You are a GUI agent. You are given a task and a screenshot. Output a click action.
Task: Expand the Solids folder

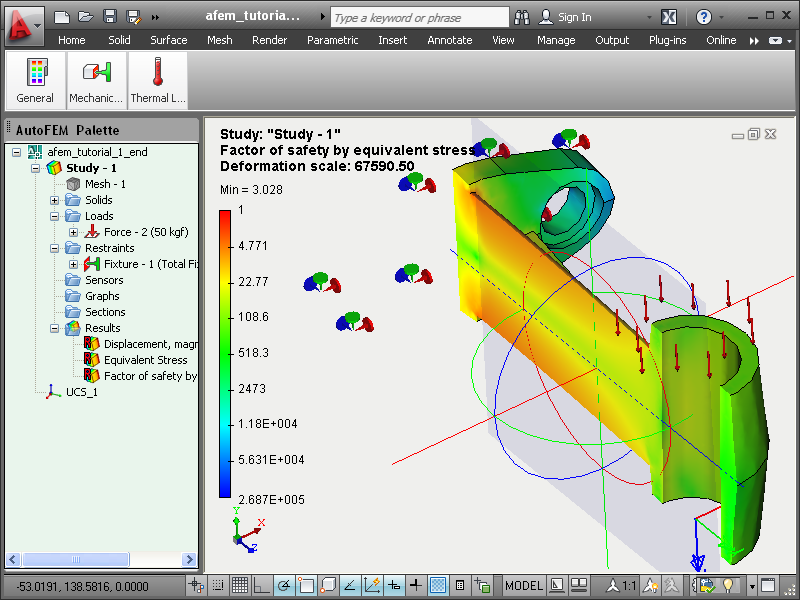(x=55, y=200)
